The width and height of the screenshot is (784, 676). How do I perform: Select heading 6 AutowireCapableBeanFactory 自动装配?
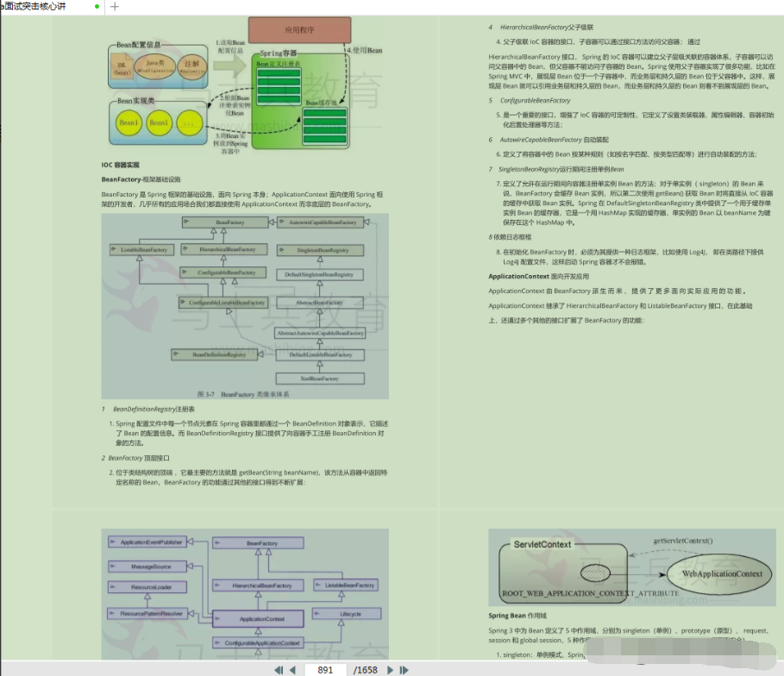click(549, 140)
